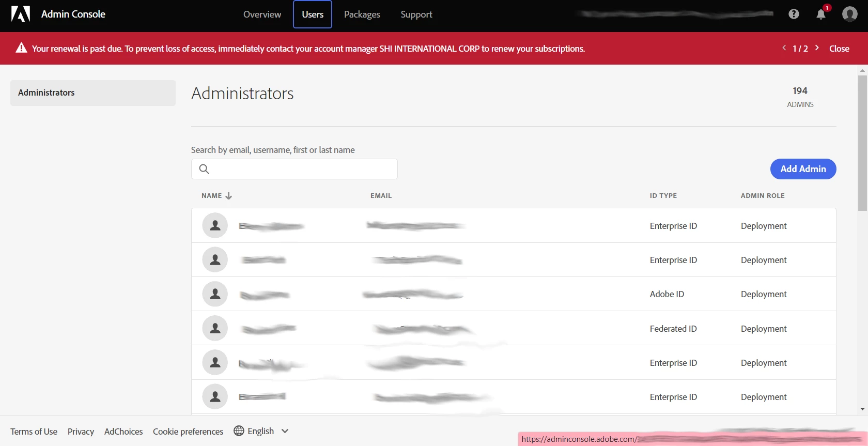The width and height of the screenshot is (868, 446).
Task: Open the Help question mark icon
Action: point(794,14)
